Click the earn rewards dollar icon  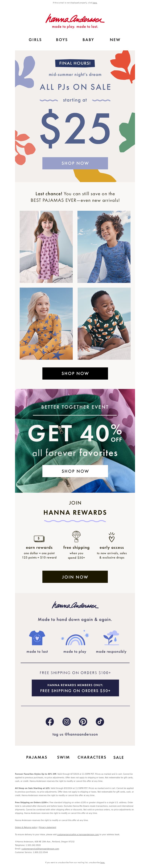(x=39, y=538)
